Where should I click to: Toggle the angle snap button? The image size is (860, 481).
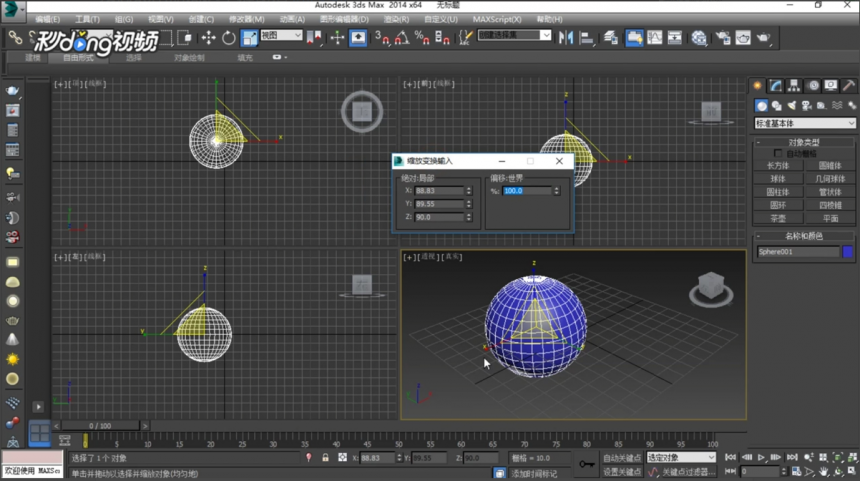[x=402, y=38]
